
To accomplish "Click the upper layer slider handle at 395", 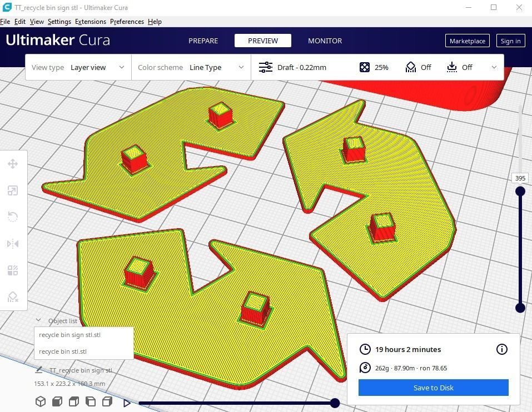I will pyautogui.click(x=520, y=192).
